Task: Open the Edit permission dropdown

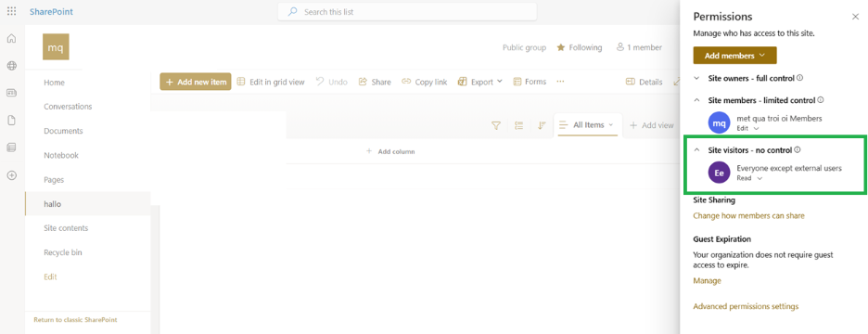Action: (747, 129)
